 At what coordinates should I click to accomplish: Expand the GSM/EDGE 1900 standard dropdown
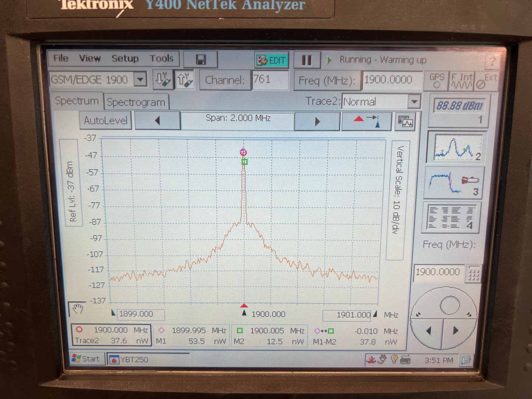pos(140,80)
